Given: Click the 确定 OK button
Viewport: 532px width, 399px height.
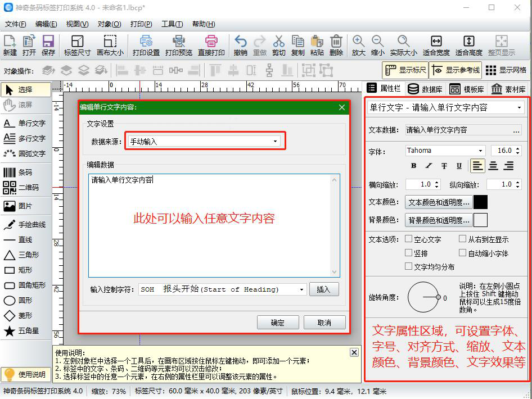Looking at the screenshot, I should [278, 323].
